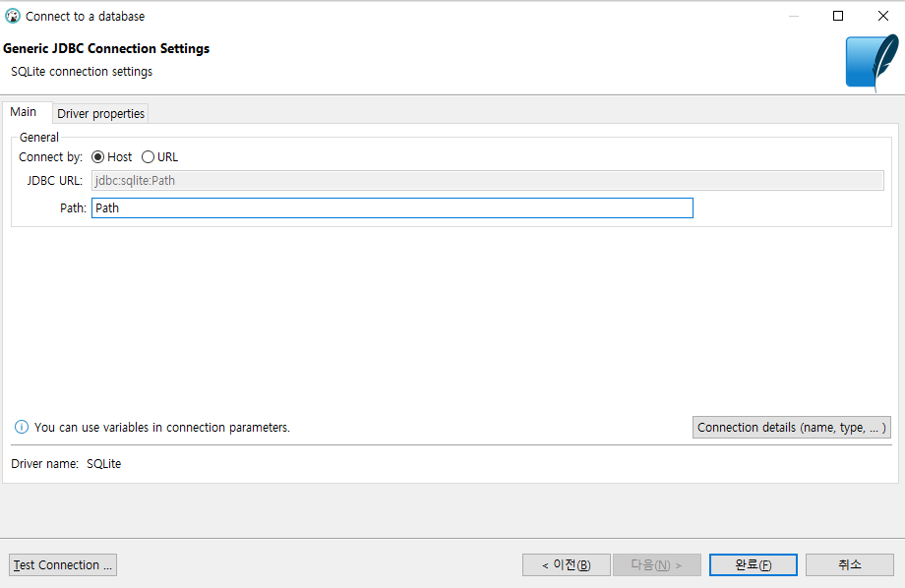
Task: Select the Host radio button
Action: (x=98, y=157)
